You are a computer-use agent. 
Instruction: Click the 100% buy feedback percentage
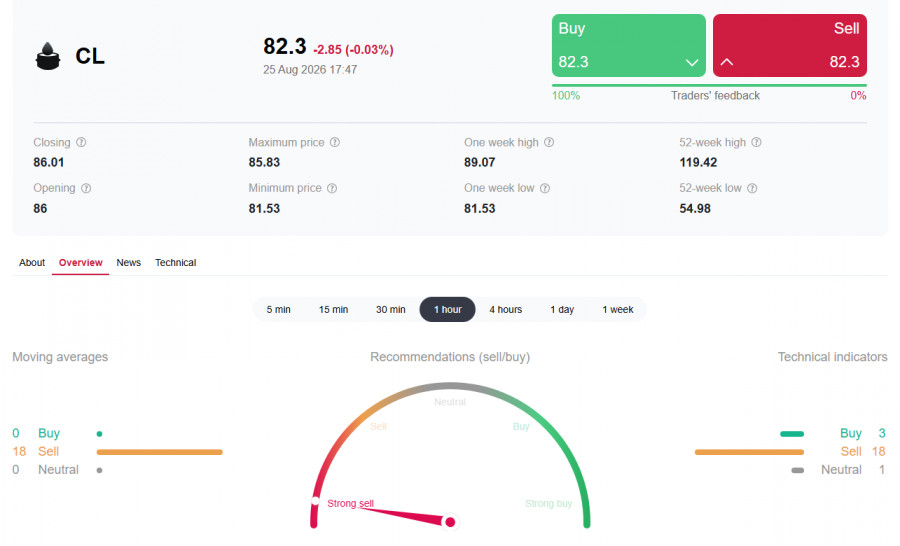566,96
